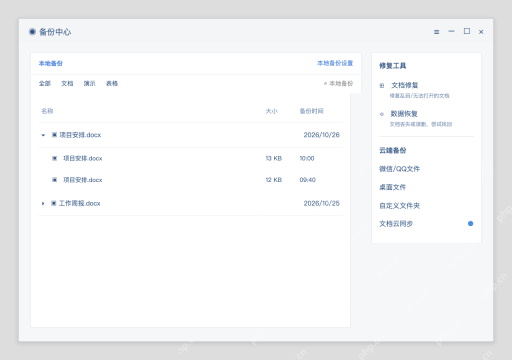This screenshot has width=512, height=360.
Task: Select the blue 本地备份 heading tab
Action: [x=51, y=63]
